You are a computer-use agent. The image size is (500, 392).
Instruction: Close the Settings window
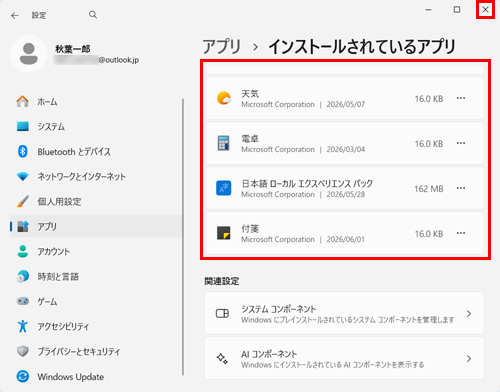click(485, 10)
